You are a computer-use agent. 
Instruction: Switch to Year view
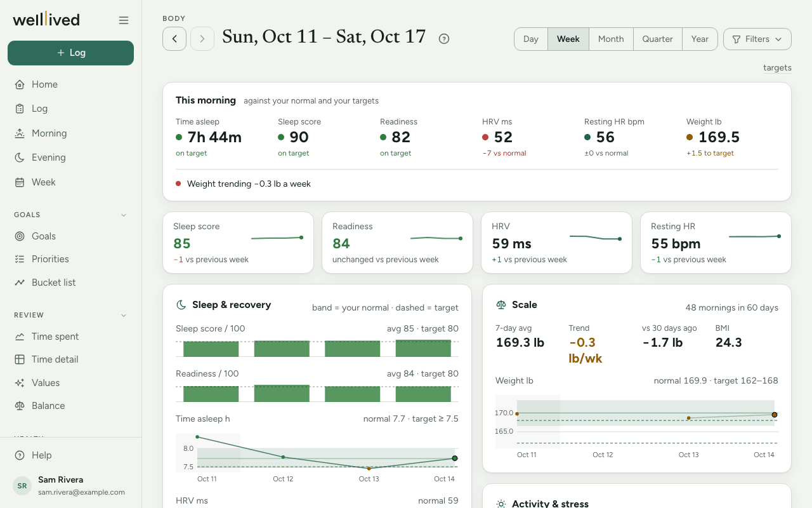pyautogui.click(x=700, y=39)
